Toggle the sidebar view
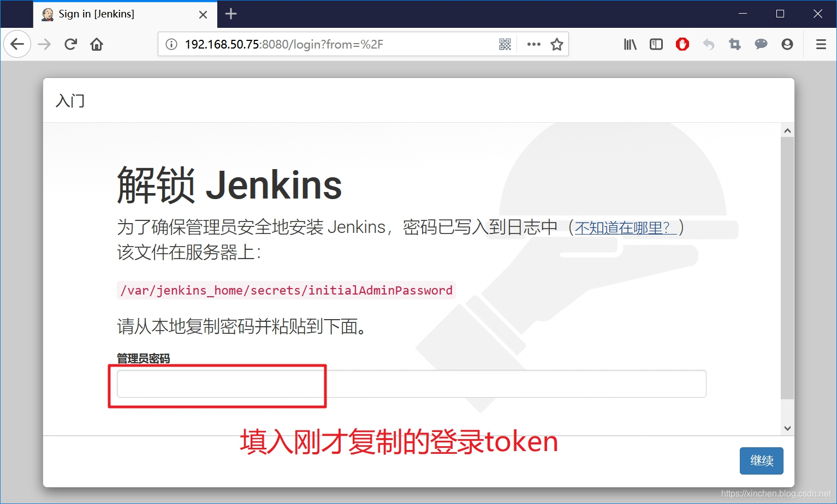Image resolution: width=837 pixels, height=504 pixels. point(656,44)
